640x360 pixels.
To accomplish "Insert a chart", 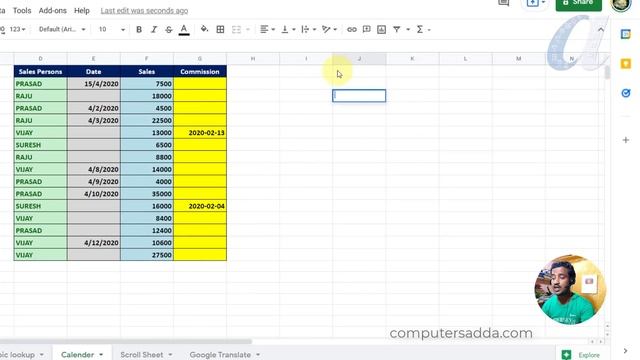I will tap(382, 29).
